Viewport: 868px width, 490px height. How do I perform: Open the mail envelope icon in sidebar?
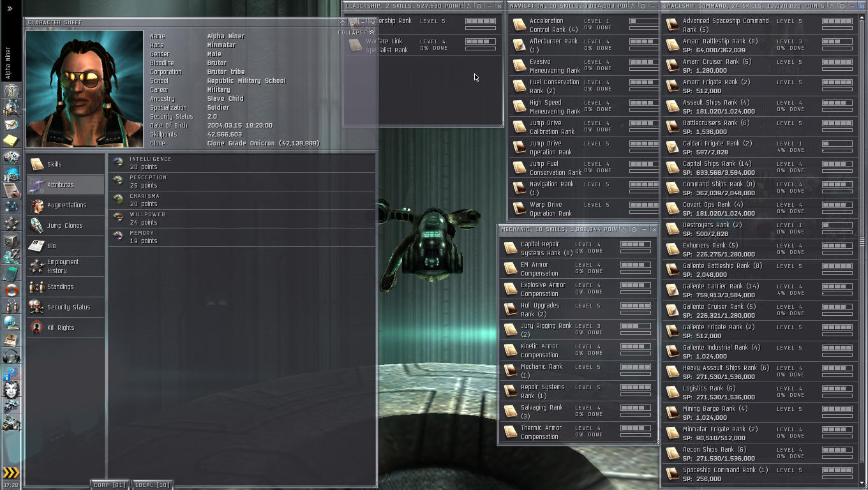(11, 124)
